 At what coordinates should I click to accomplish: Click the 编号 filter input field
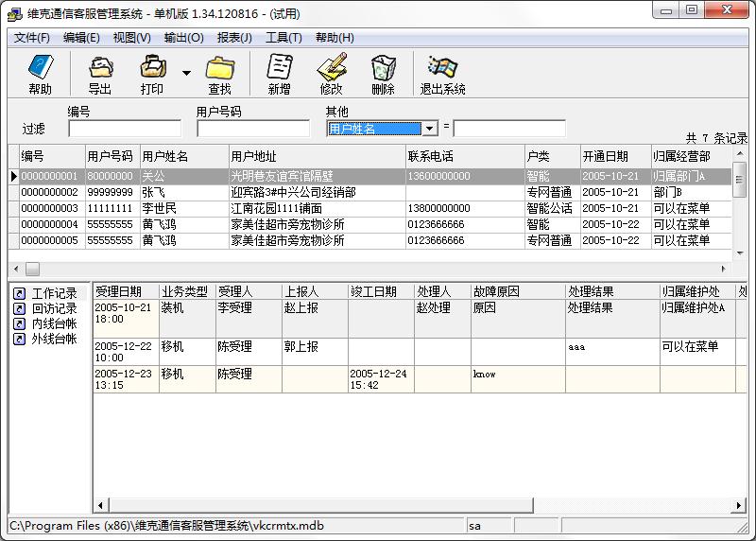click(x=125, y=129)
